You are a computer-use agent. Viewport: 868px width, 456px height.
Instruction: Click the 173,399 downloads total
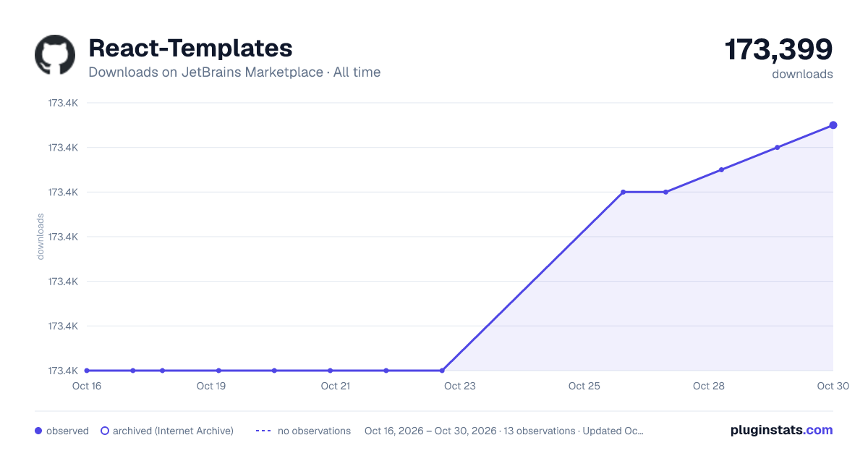(778, 49)
